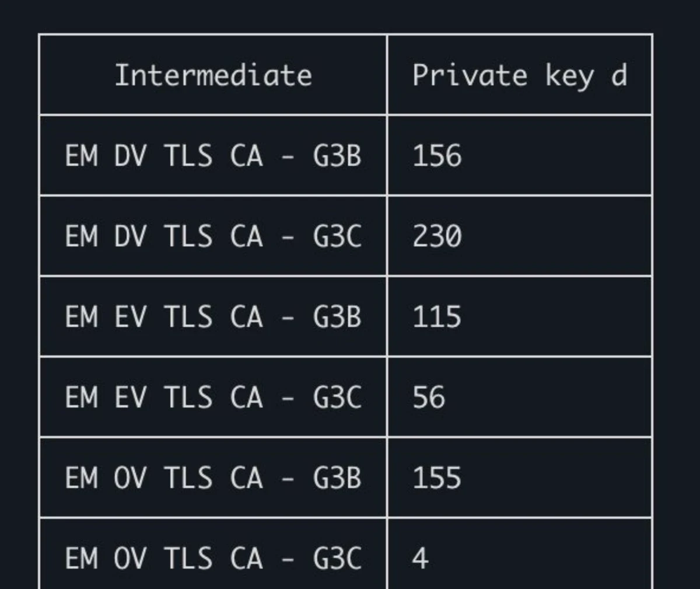700x589 pixels.
Task: Click the private key value 115
Action: (437, 317)
